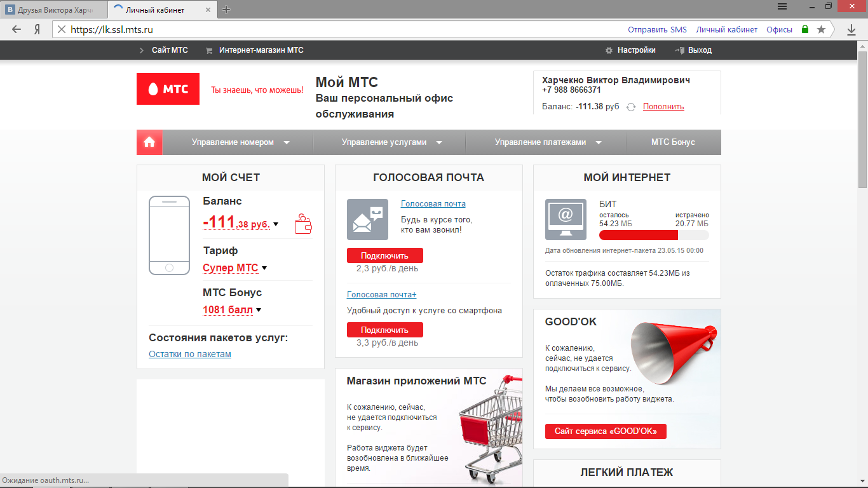Open Сайт МТС in top bar
This screenshot has height=488, width=868.
170,50
